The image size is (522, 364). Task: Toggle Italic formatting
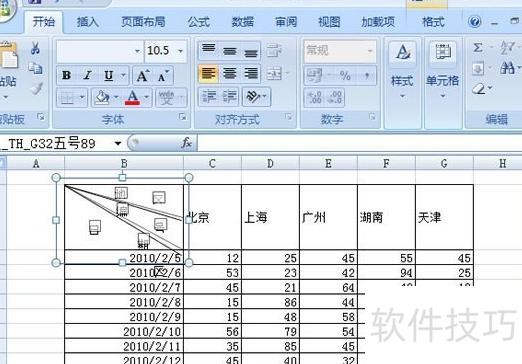[x=87, y=75]
